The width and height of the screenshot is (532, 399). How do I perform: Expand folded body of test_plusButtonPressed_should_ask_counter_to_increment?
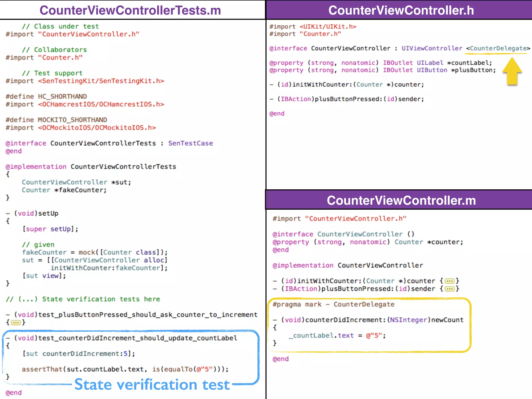coord(16,323)
